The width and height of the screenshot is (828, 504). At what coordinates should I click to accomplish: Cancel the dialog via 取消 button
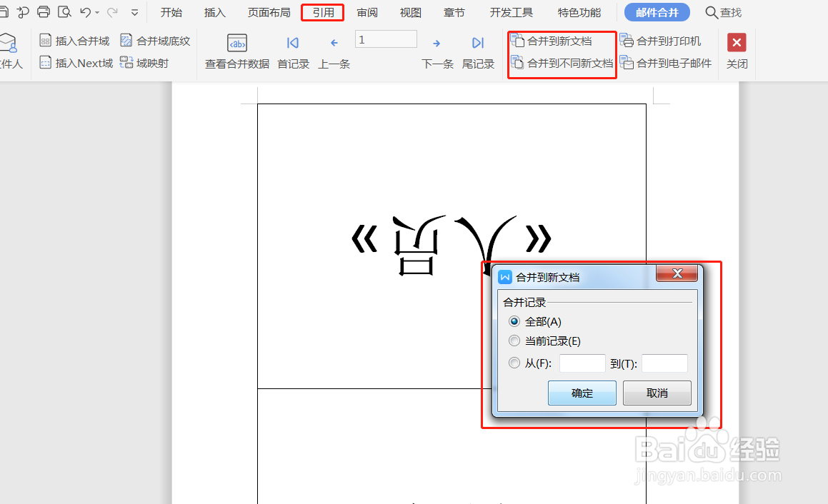(657, 393)
